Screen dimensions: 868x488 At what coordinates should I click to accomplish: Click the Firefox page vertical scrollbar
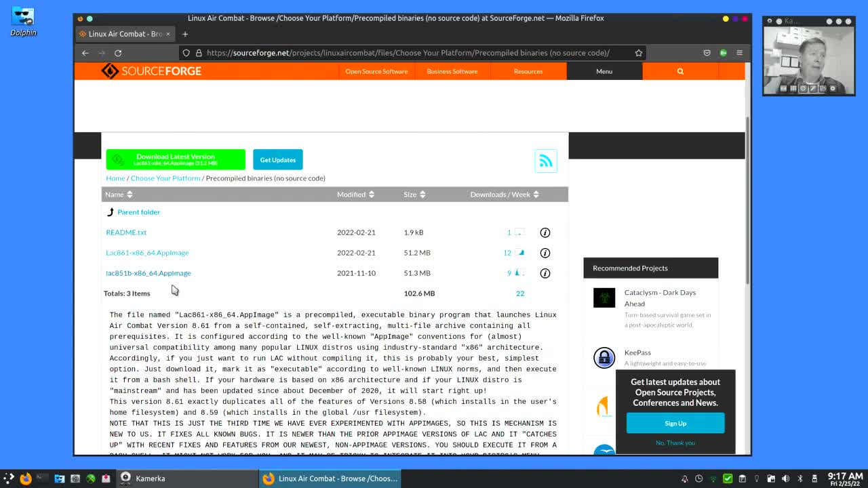pyautogui.click(x=748, y=200)
